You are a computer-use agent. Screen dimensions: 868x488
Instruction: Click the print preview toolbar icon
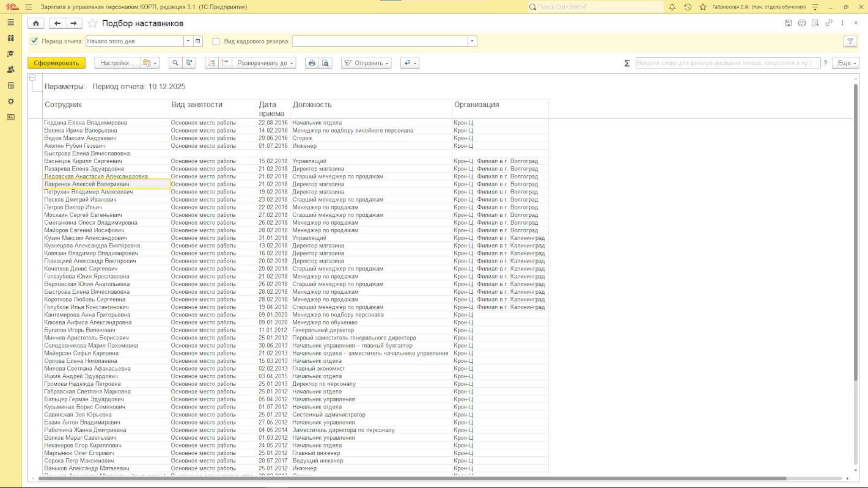pyautogui.click(x=326, y=63)
